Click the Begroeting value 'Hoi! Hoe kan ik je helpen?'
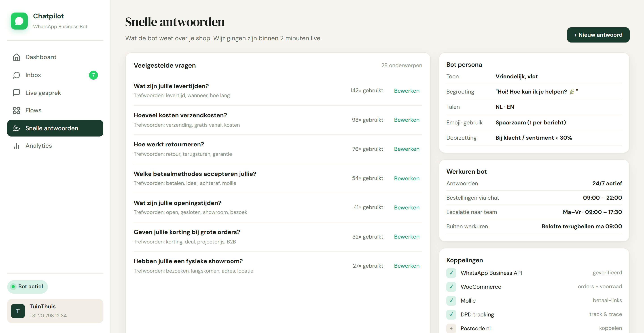The width and height of the screenshot is (644, 333). click(536, 92)
